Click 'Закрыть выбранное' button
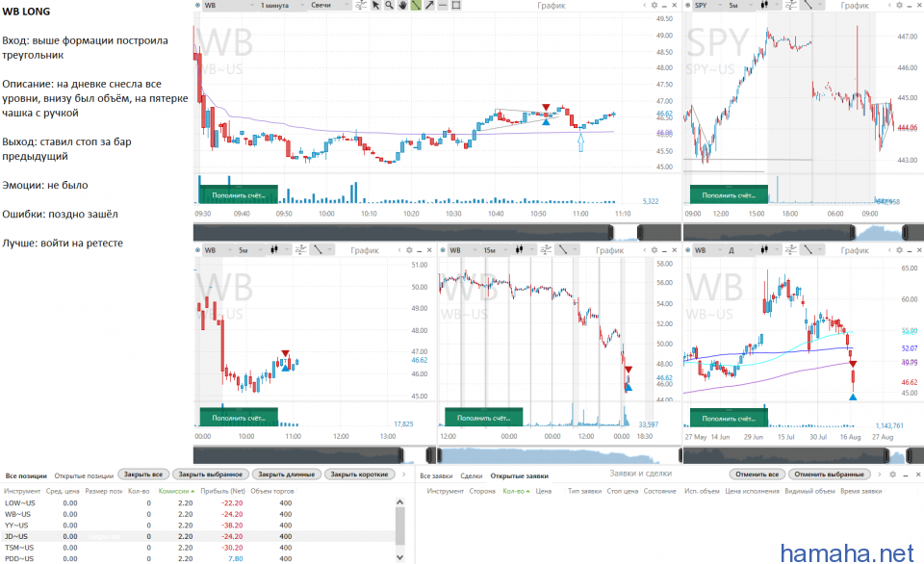The width and height of the screenshot is (924, 564). pyautogui.click(x=211, y=474)
